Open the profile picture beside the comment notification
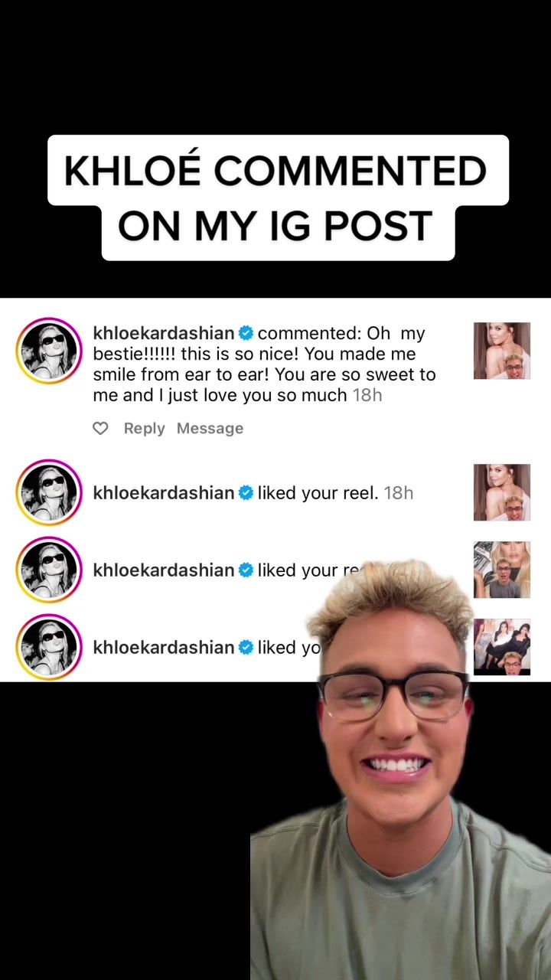This screenshot has height=980, width=551. [49, 351]
